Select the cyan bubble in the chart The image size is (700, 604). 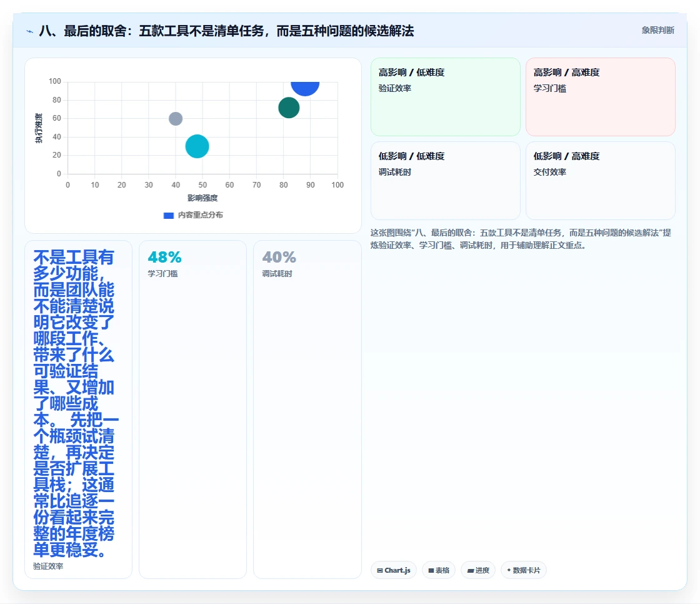(197, 146)
